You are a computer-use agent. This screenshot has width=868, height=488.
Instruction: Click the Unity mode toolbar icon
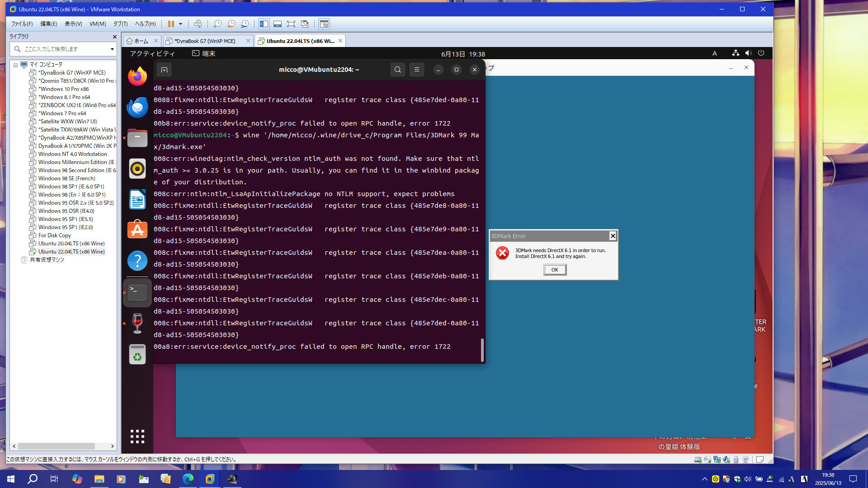[x=305, y=24]
